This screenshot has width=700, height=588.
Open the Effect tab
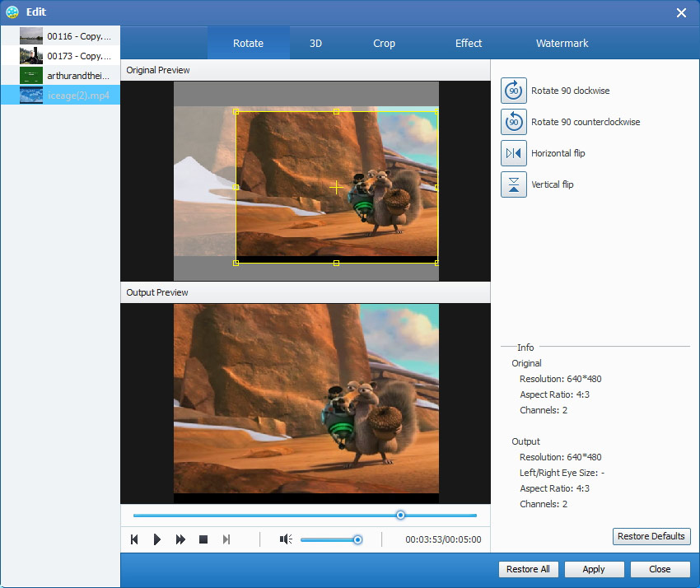[x=469, y=44]
